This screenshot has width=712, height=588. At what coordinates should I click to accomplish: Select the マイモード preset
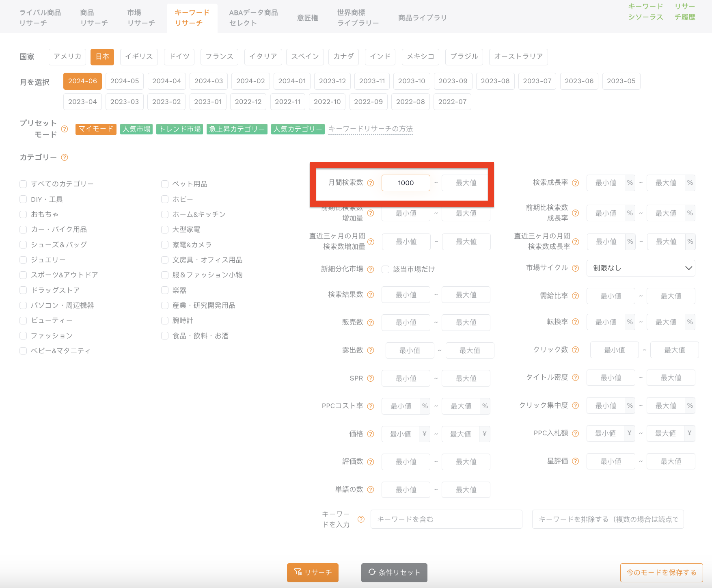coord(96,129)
